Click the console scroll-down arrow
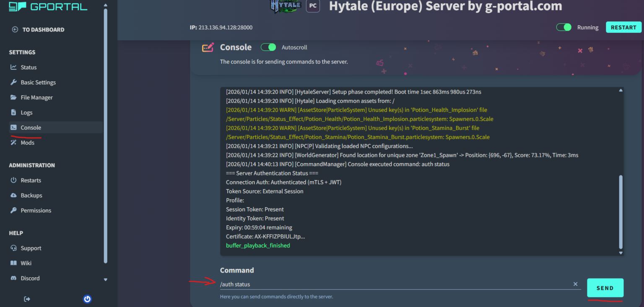 point(621,253)
